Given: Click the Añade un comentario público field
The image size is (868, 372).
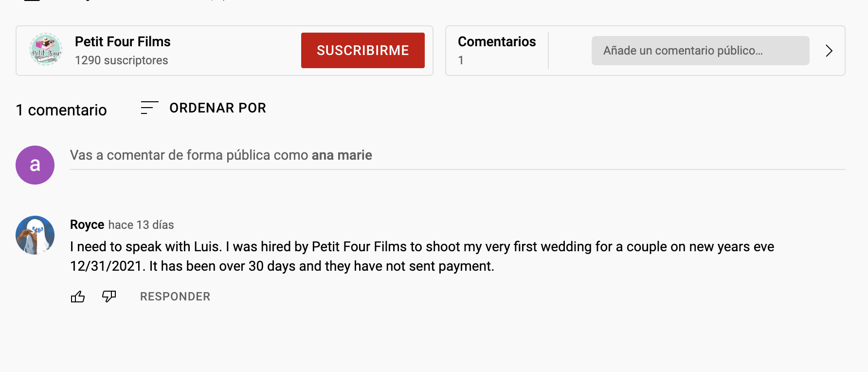Looking at the screenshot, I should [x=701, y=51].
